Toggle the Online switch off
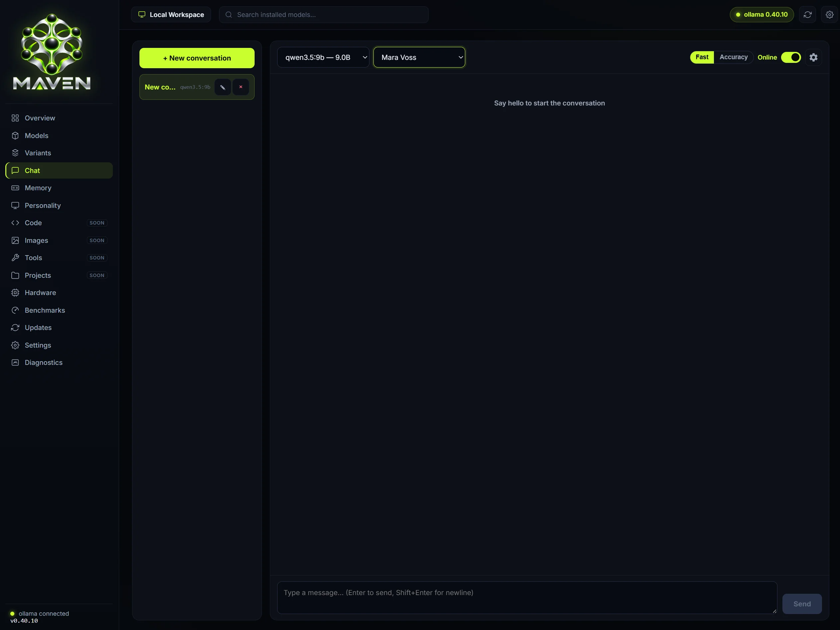Image resolution: width=840 pixels, height=630 pixels. click(x=791, y=57)
